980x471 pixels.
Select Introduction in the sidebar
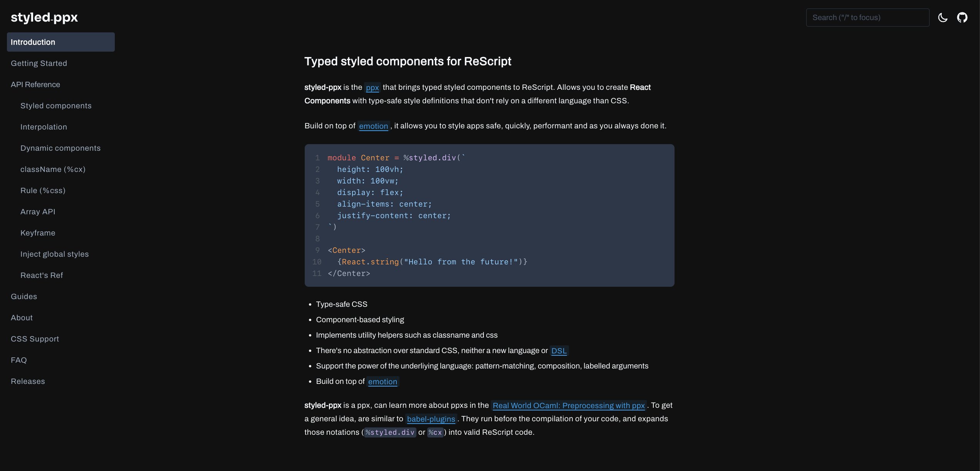pos(61,42)
